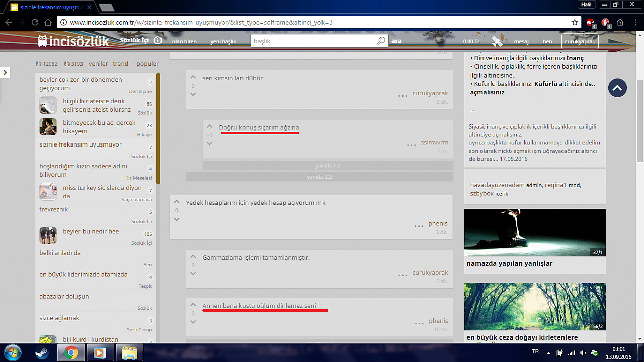Click the browser back arrow
This screenshot has height=362, width=644.
(x=9, y=22)
